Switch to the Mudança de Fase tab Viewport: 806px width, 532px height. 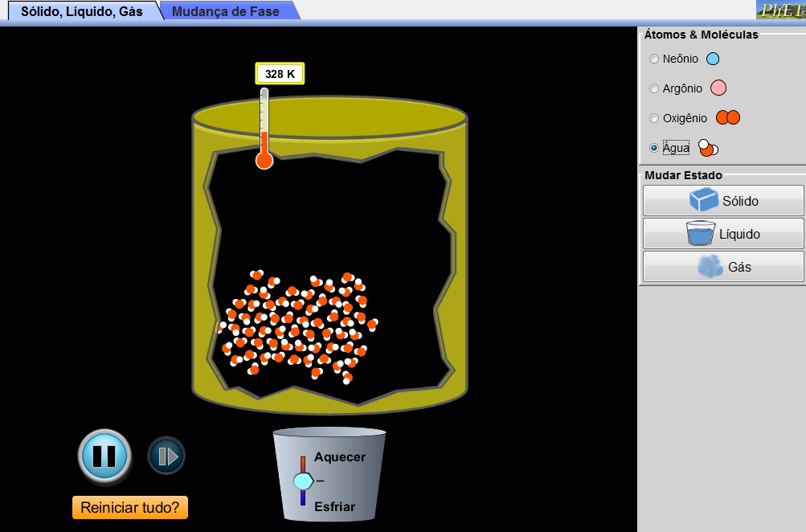[226, 11]
